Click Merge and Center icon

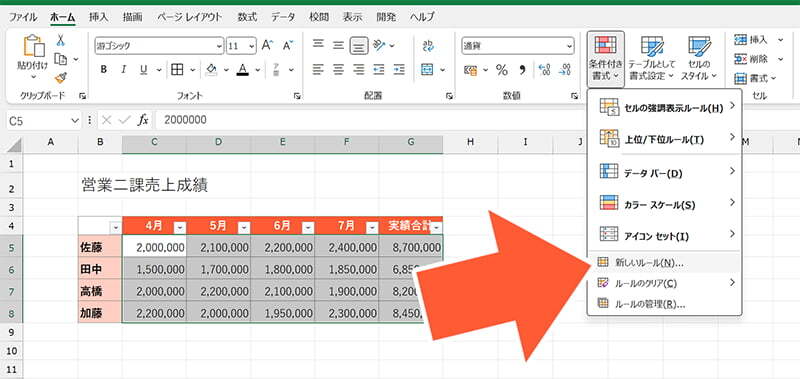click(427, 70)
